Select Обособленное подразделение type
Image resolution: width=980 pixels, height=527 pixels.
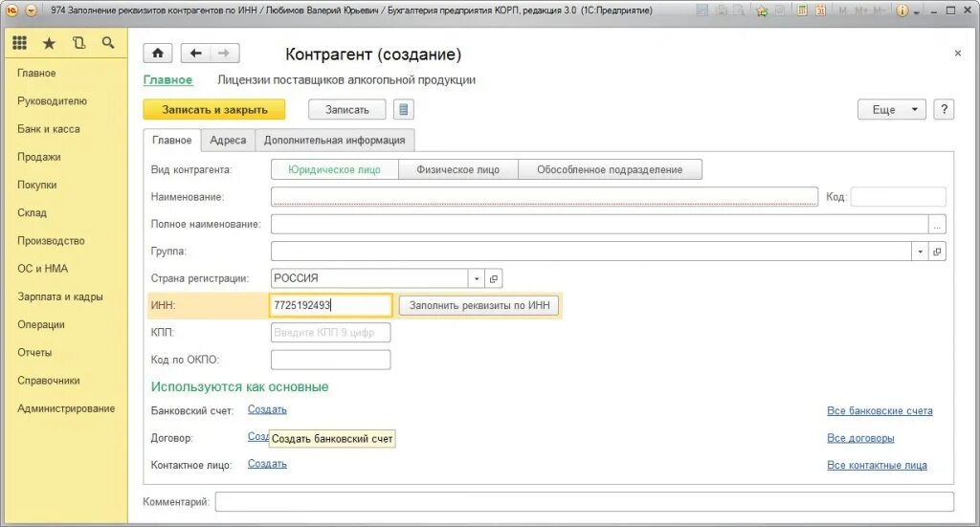point(610,169)
